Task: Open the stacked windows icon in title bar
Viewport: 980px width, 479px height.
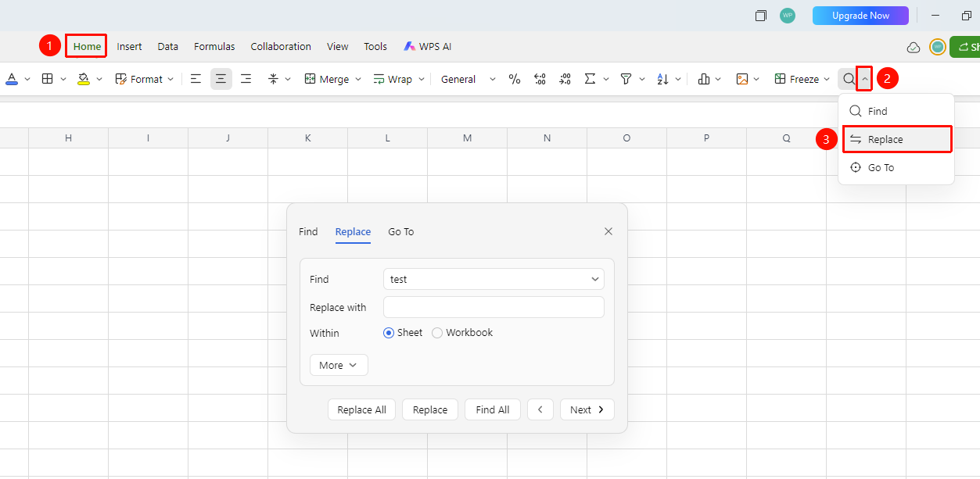Action: 761,16
